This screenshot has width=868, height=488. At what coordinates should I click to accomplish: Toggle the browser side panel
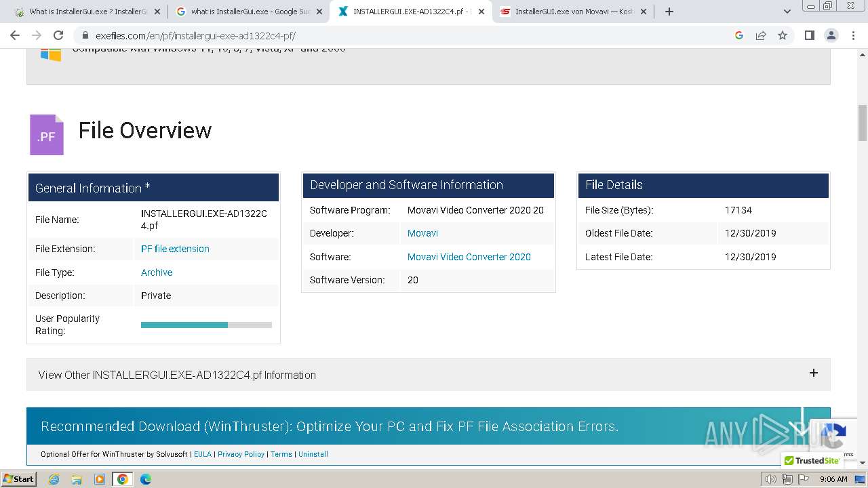point(809,35)
